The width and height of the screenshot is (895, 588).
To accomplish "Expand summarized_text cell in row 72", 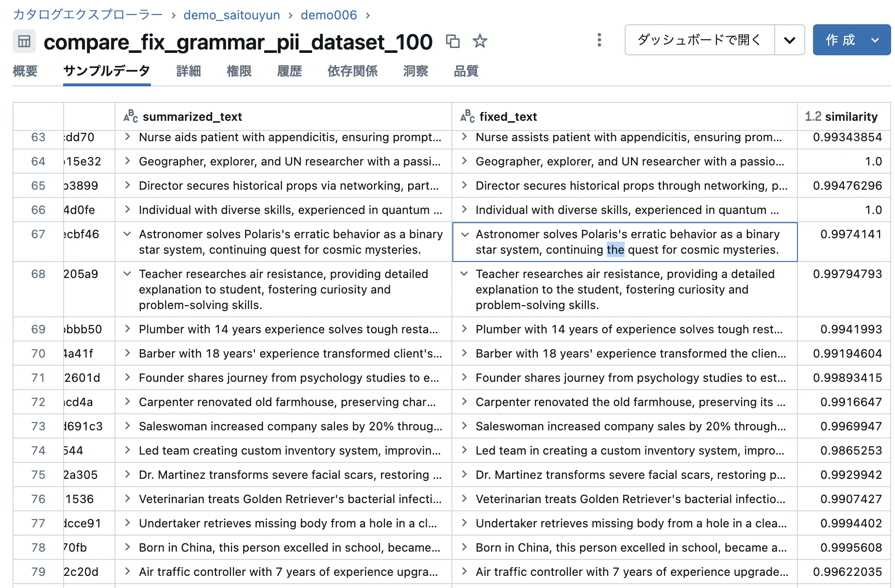I will 127,402.
